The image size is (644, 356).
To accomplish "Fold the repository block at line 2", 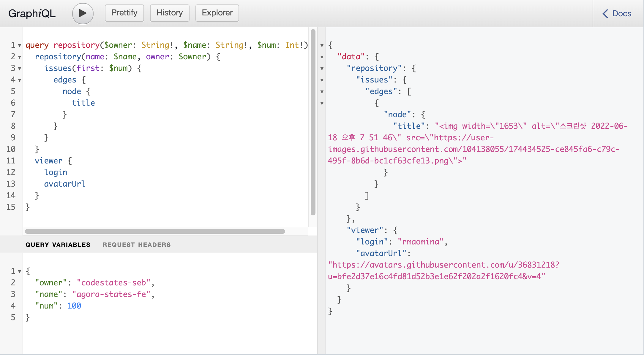I will click(20, 57).
